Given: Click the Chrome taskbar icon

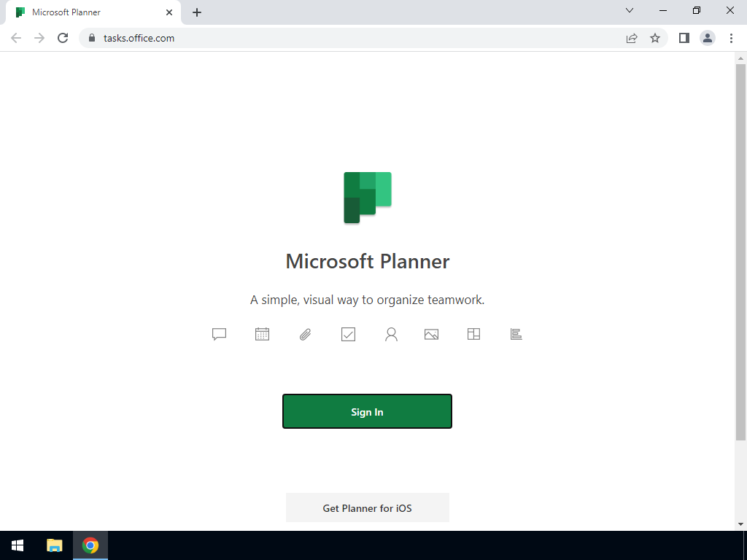Looking at the screenshot, I should (90, 545).
